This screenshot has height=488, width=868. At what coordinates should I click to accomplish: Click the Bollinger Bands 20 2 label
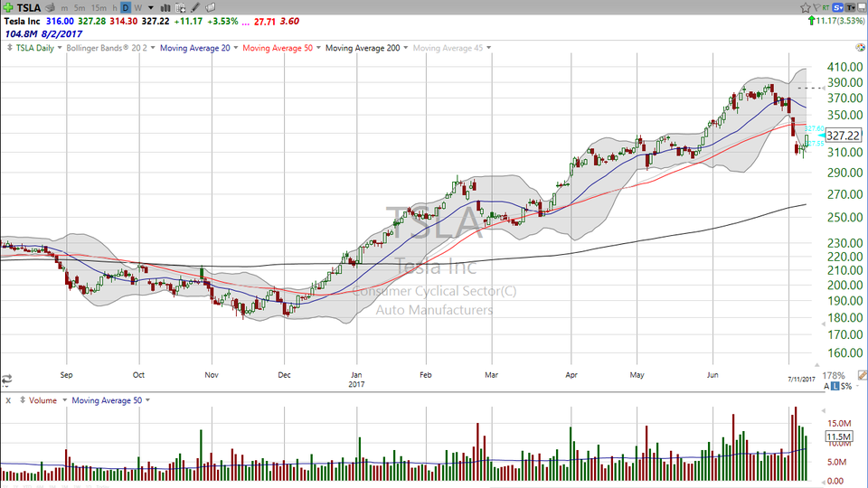tap(107, 48)
